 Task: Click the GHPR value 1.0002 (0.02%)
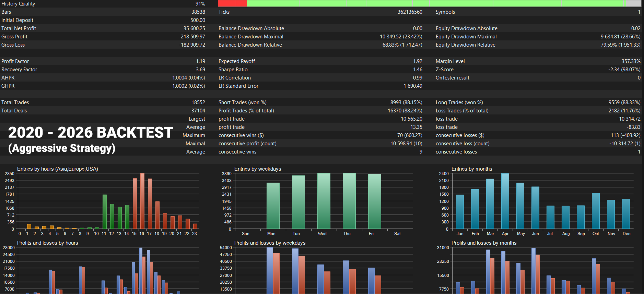pyautogui.click(x=189, y=86)
